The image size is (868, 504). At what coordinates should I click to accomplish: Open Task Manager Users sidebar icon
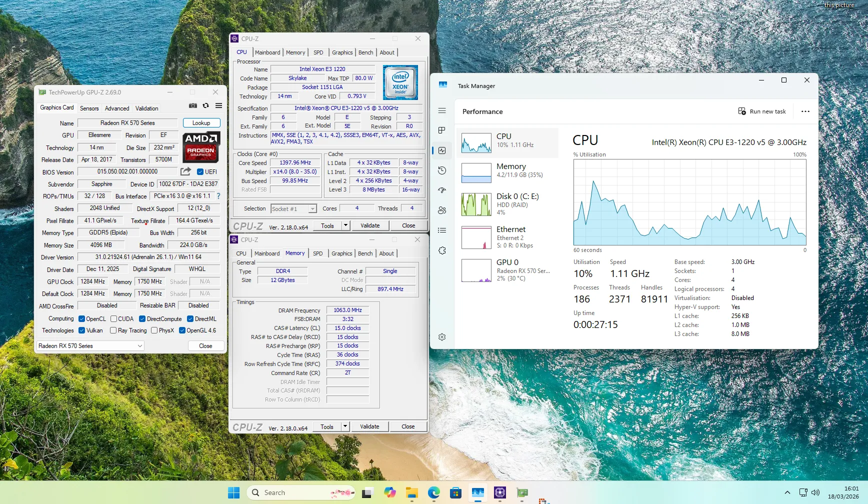click(x=442, y=210)
